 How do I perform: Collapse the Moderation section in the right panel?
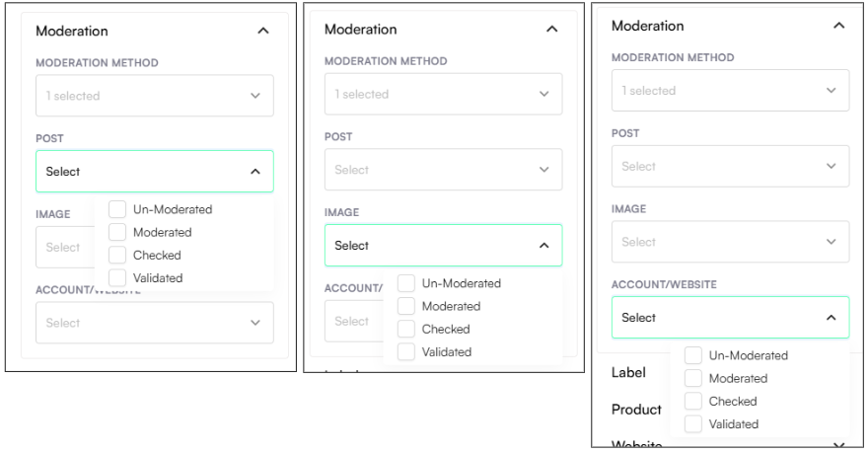838,26
